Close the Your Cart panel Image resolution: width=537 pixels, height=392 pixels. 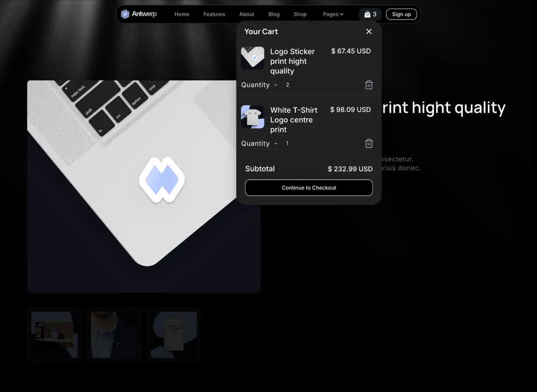(x=368, y=31)
